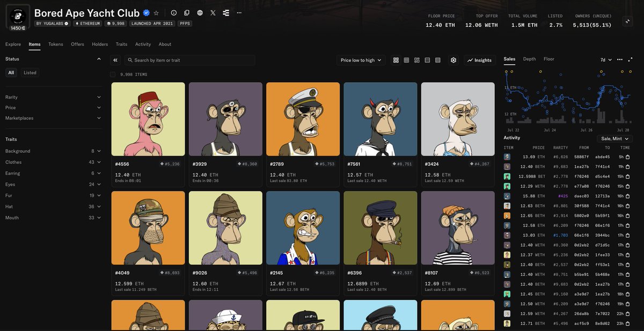
Task: Switch to small grid view
Action: 406,60
